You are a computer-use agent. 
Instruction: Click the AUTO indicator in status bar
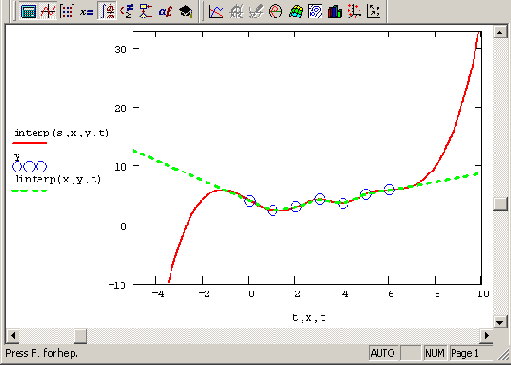[x=383, y=353]
